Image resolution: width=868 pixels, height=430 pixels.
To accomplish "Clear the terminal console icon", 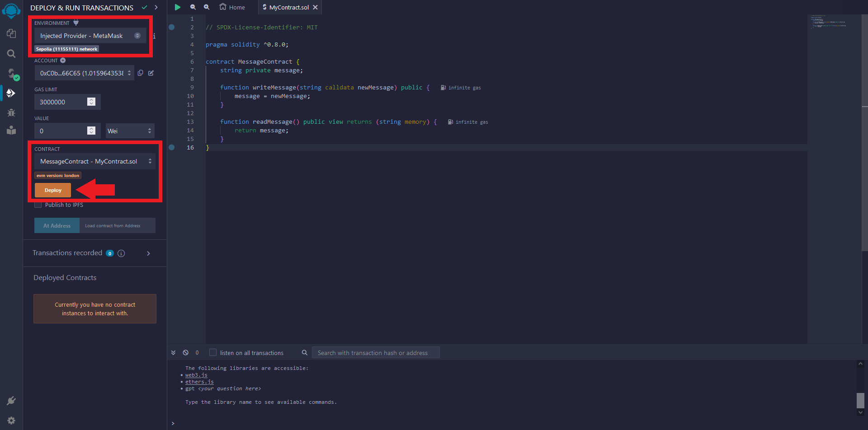I will tap(185, 353).
